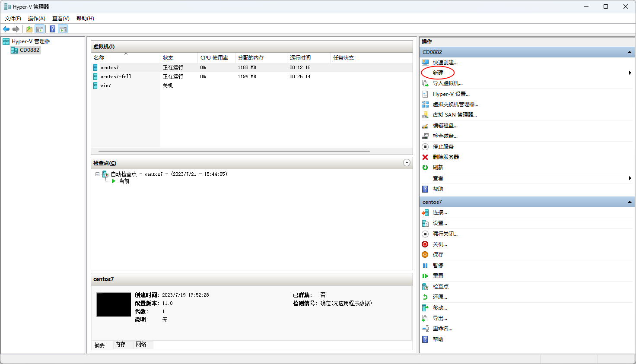Switch to the 摘要 tab
Screen dimensions: 636x364
pyautogui.click(x=100, y=345)
